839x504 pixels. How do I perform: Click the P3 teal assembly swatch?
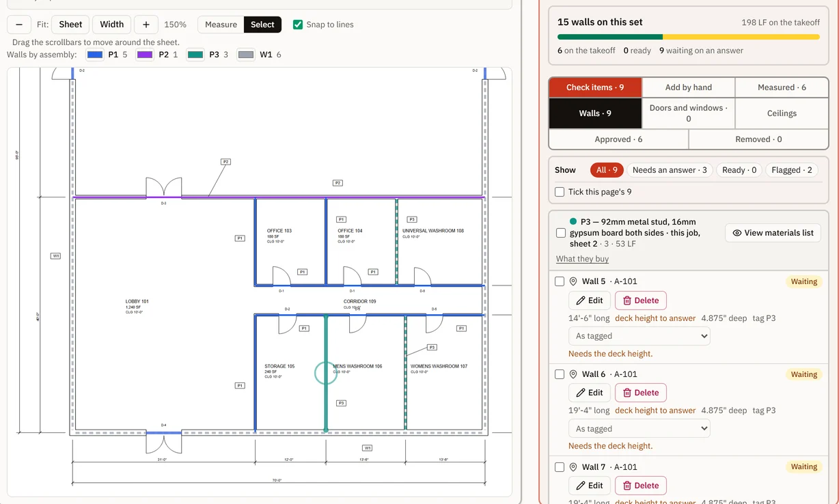[x=195, y=55]
